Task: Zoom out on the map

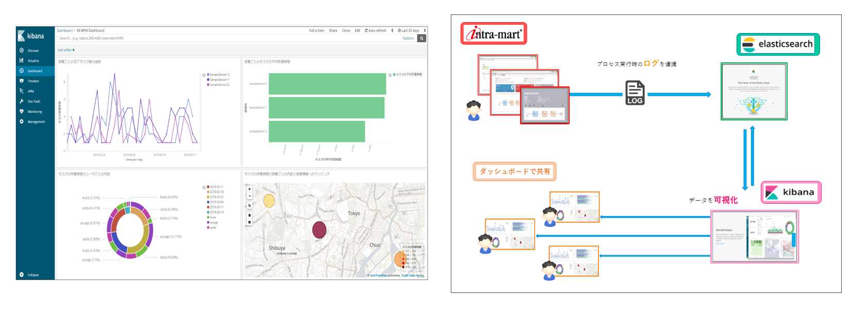Action: click(x=249, y=196)
